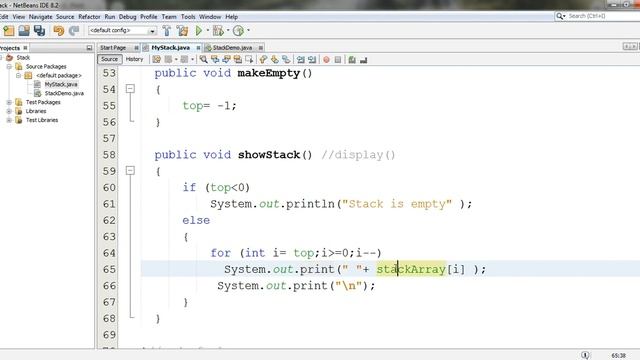Collapse the default package node
640x360 pixels.
tap(18, 76)
